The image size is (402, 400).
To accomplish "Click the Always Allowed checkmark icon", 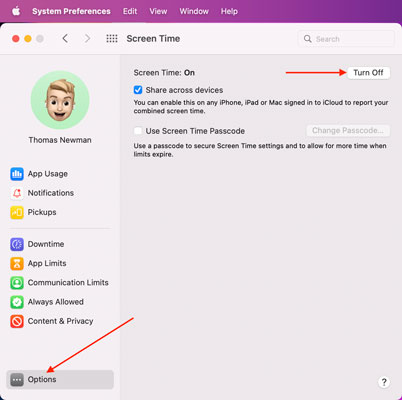I will point(17,302).
